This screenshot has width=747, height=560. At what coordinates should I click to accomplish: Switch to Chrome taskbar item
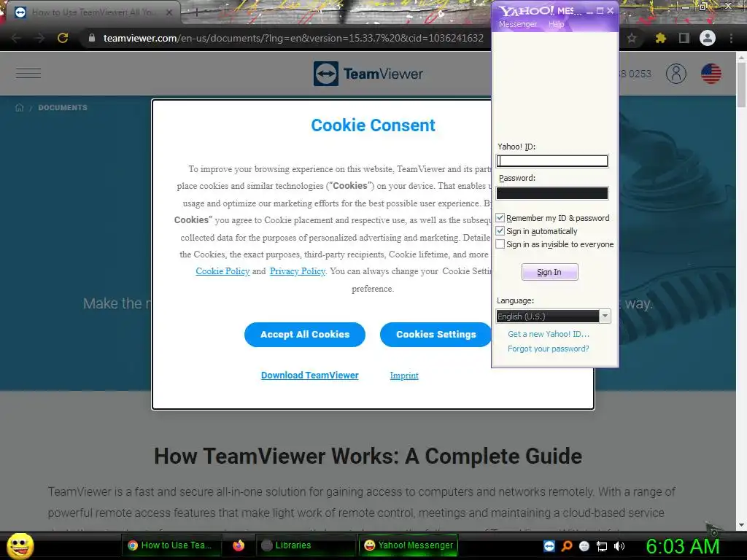pos(172,545)
